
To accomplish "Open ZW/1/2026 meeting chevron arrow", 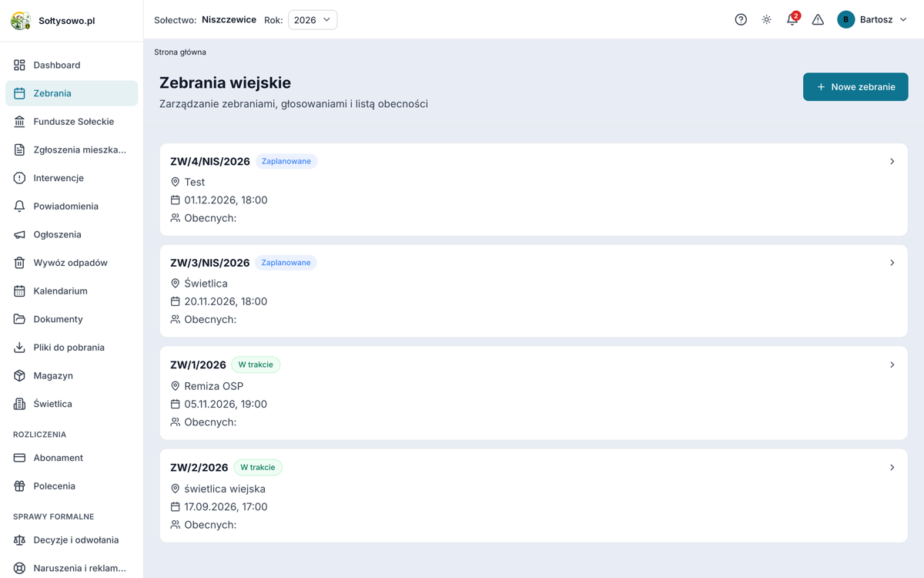I will pos(892,365).
